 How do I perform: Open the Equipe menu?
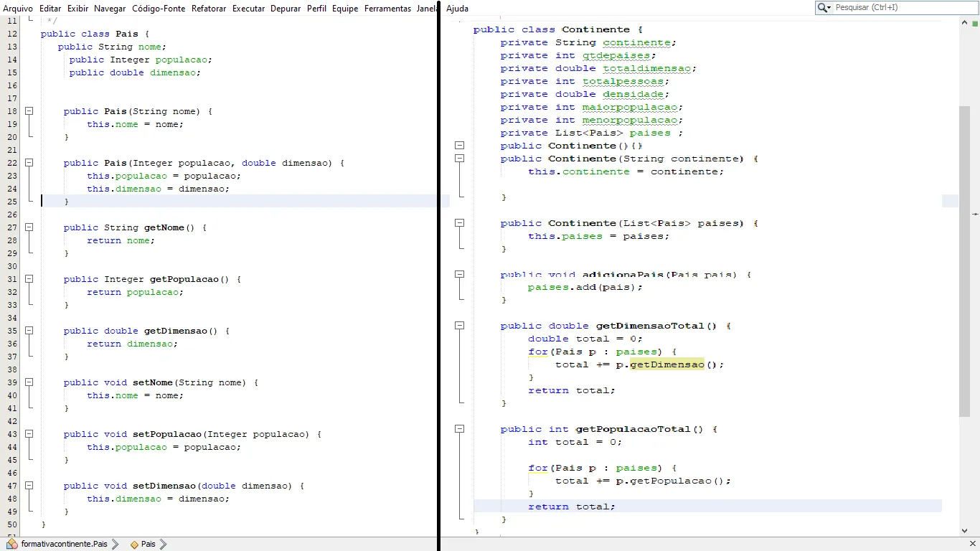pos(345,9)
